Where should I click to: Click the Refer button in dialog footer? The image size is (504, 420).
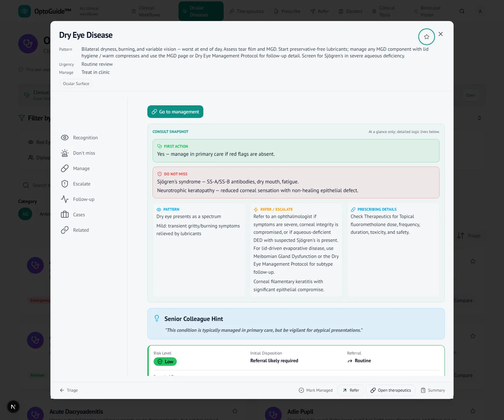pyautogui.click(x=351, y=390)
